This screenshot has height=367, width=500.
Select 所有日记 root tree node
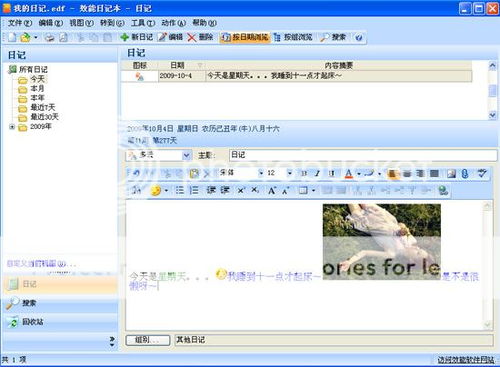pyautogui.click(x=33, y=69)
